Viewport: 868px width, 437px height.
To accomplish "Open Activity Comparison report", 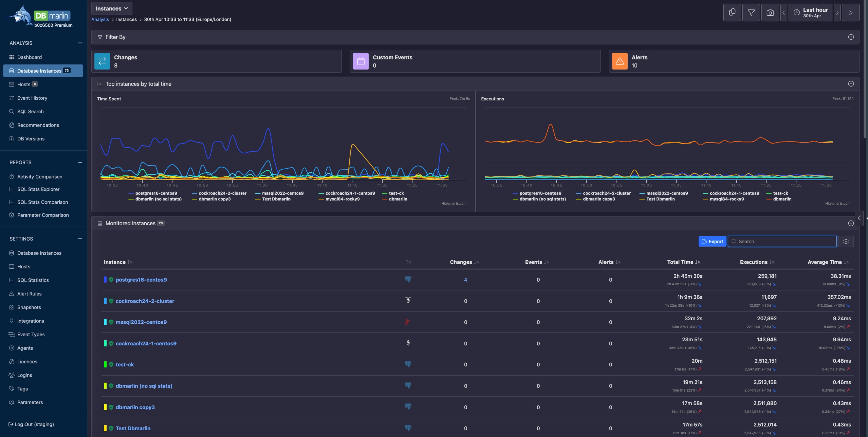I will coord(40,177).
